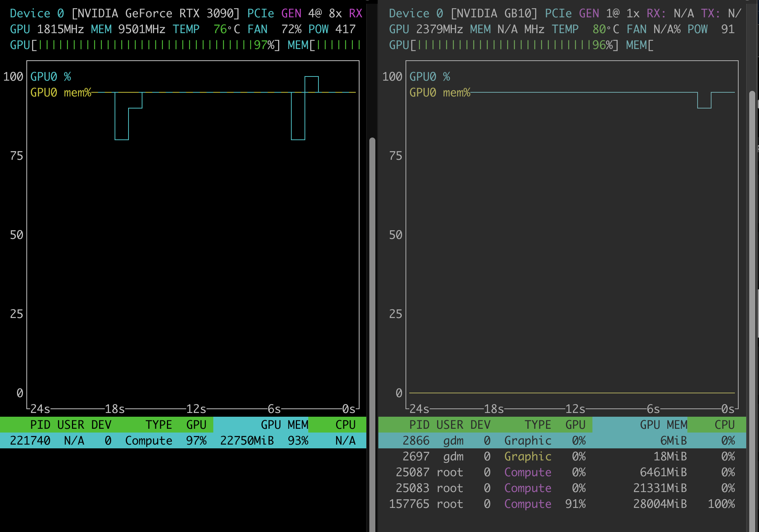Click the 'GPU0 mem%' legend in the RTX 3090 chart
The height and width of the screenshot is (532, 759).
(61, 93)
